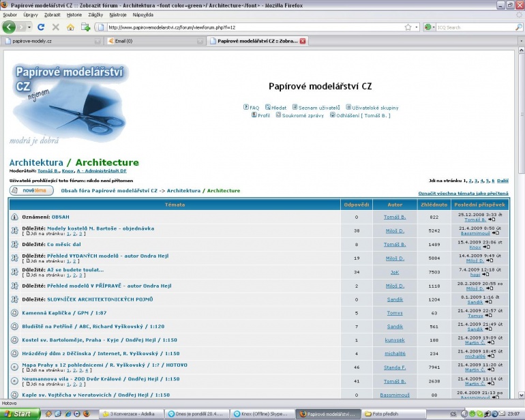This screenshot has height=420, width=525.
Task: Click the Papírové modelářství CZ logo image
Action: (69, 104)
